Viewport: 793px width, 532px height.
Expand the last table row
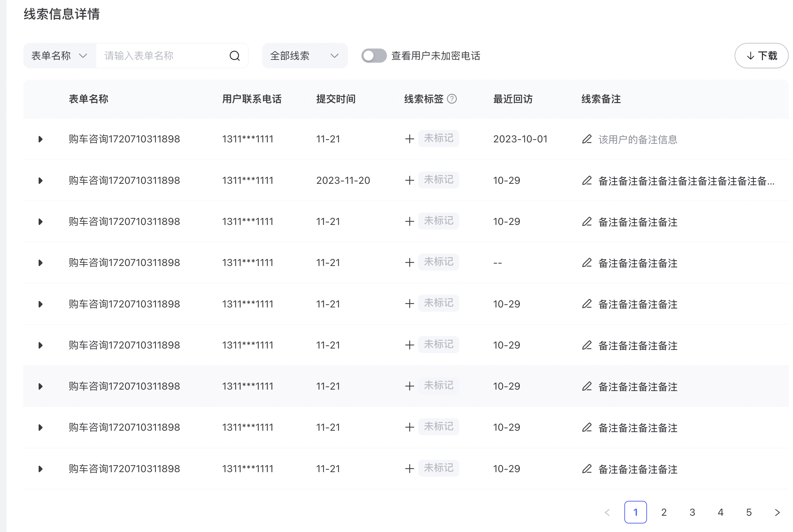[x=40, y=469]
